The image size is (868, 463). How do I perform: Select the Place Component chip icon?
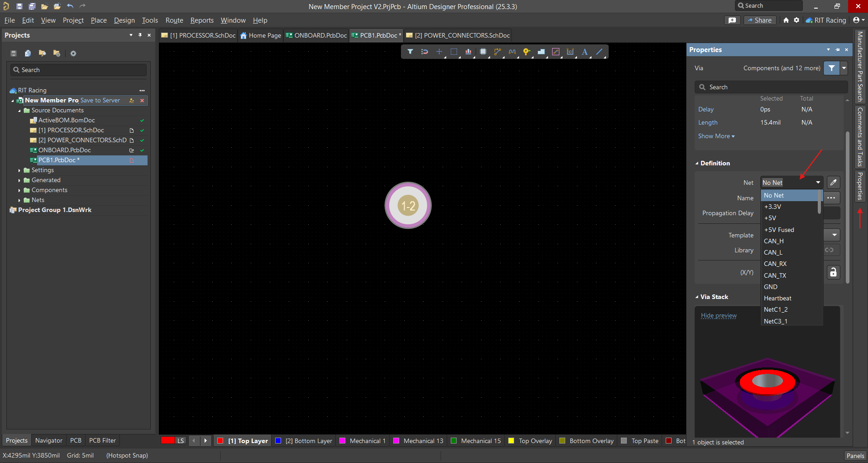tap(483, 52)
